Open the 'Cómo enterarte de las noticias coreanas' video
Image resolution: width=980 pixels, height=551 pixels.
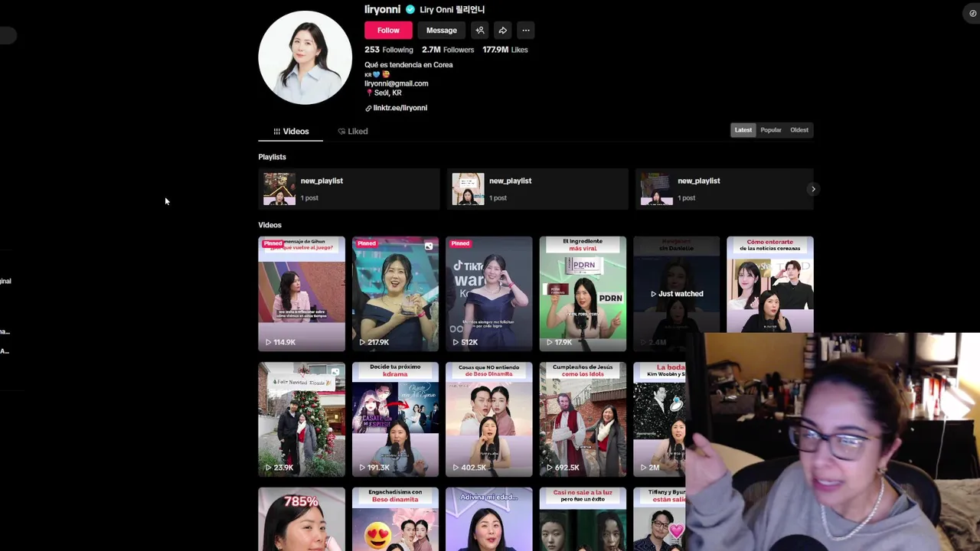click(x=769, y=285)
